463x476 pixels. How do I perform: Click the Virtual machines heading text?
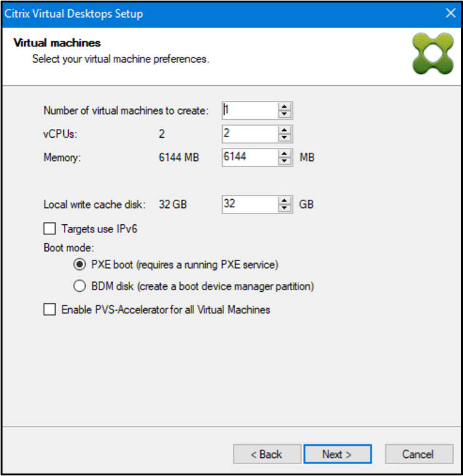click(57, 43)
